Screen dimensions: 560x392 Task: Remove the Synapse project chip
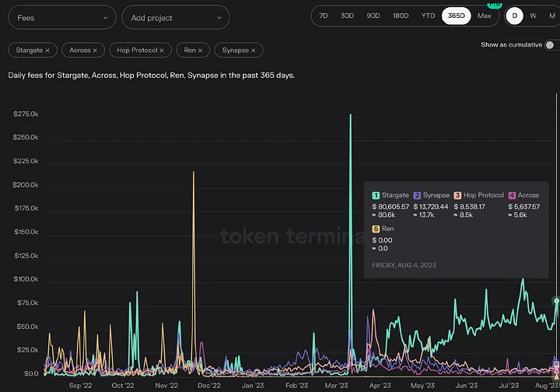(254, 50)
